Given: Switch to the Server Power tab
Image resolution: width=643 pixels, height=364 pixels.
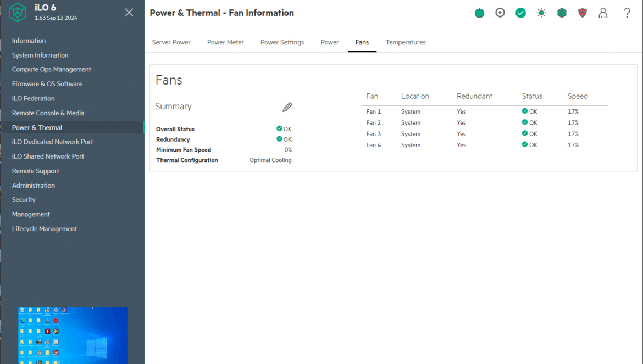Looking at the screenshot, I should (171, 42).
